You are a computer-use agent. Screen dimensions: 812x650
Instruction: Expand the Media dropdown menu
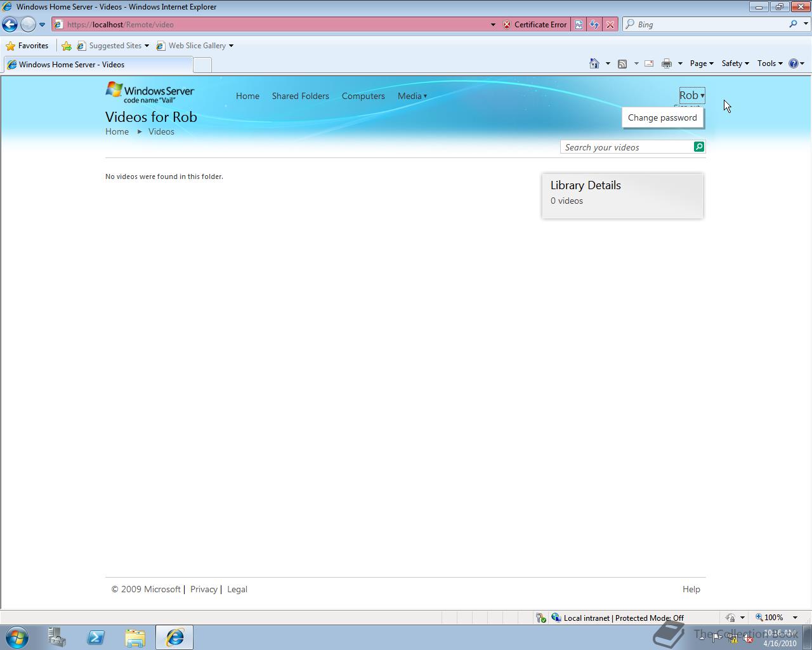pos(412,96)
